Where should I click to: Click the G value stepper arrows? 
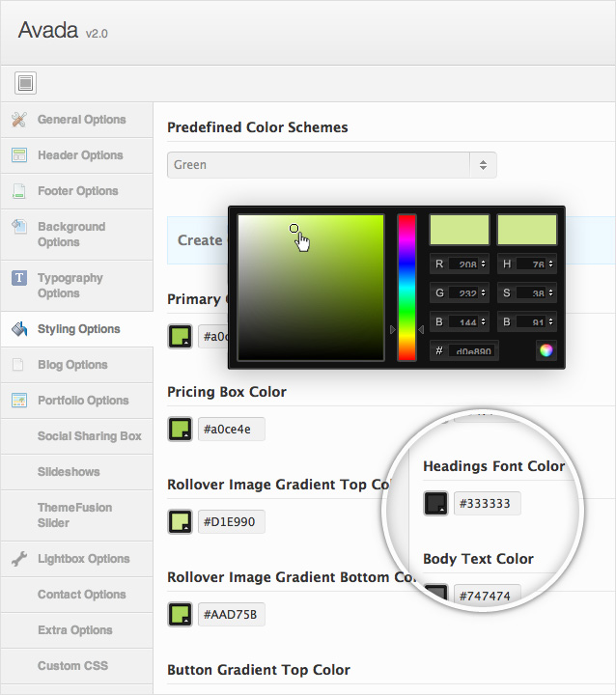point(484,293)
